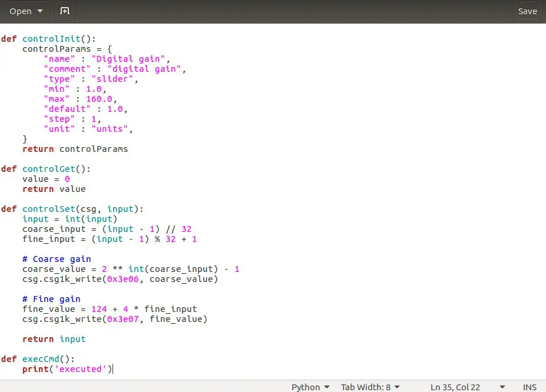Click the '# Fine gain' comment
Screen dimensions: 546x392
tap(51, 299)
